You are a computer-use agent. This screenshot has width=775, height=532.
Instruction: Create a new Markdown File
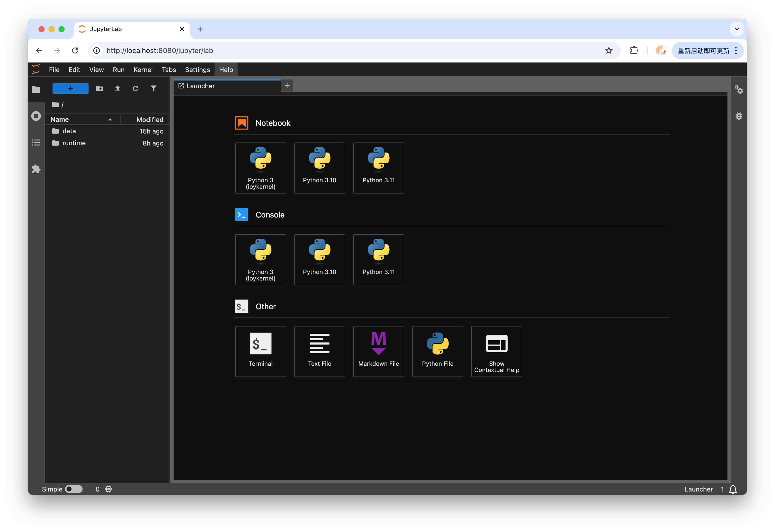click(378, 351)
